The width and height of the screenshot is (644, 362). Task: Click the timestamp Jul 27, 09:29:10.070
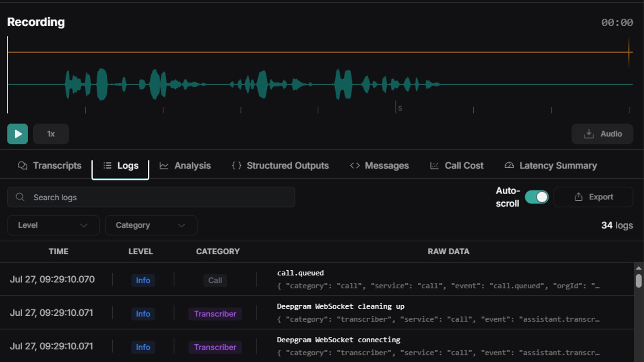(52, 279)
